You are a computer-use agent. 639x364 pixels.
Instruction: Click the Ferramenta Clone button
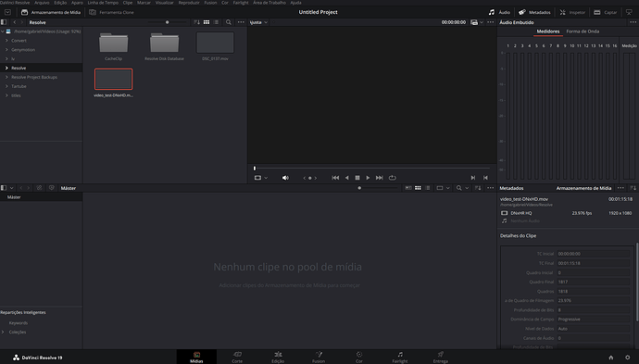click(112, 12)
